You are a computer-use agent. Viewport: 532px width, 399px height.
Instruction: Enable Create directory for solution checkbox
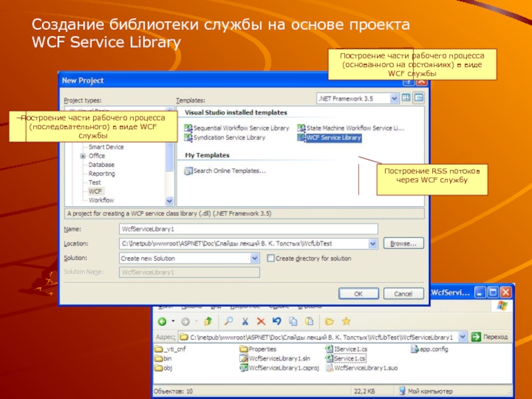271,258
